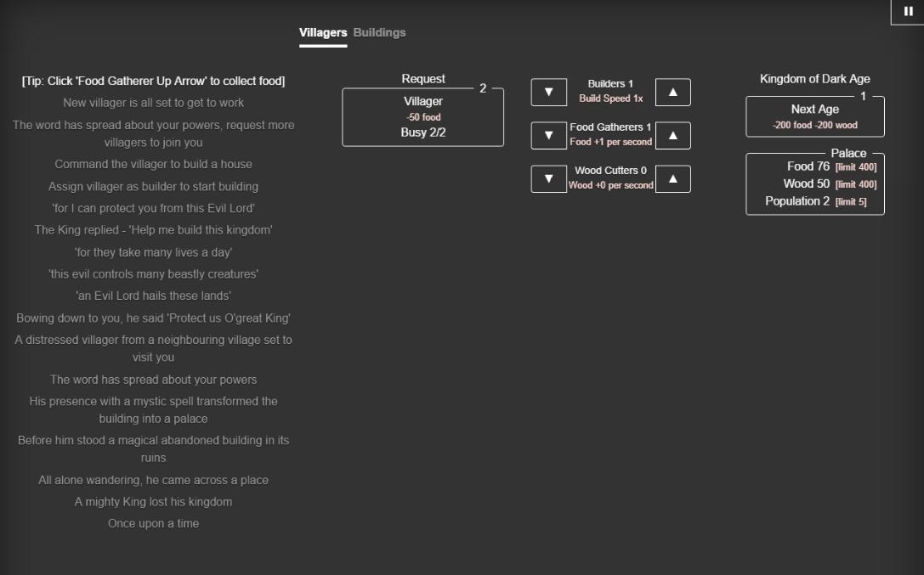Pause the game with the pause icon

click(x=908, y=12)
